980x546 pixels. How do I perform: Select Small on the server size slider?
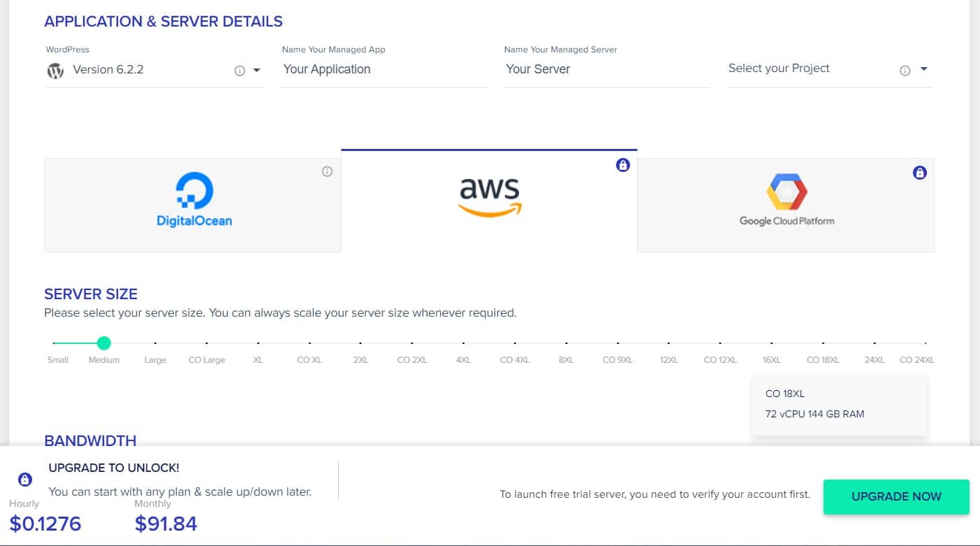(x=54, y=343)
